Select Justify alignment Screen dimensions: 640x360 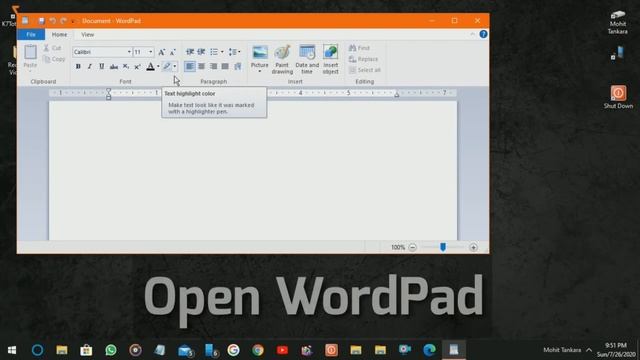pyautogui.click(x=225, y=66)
